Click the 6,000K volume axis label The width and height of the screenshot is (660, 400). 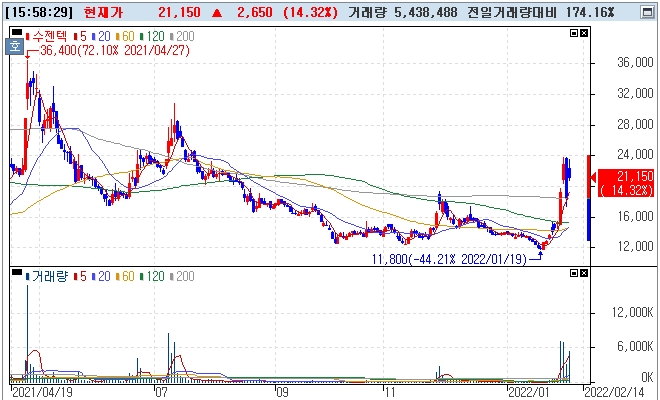(635, 347)
